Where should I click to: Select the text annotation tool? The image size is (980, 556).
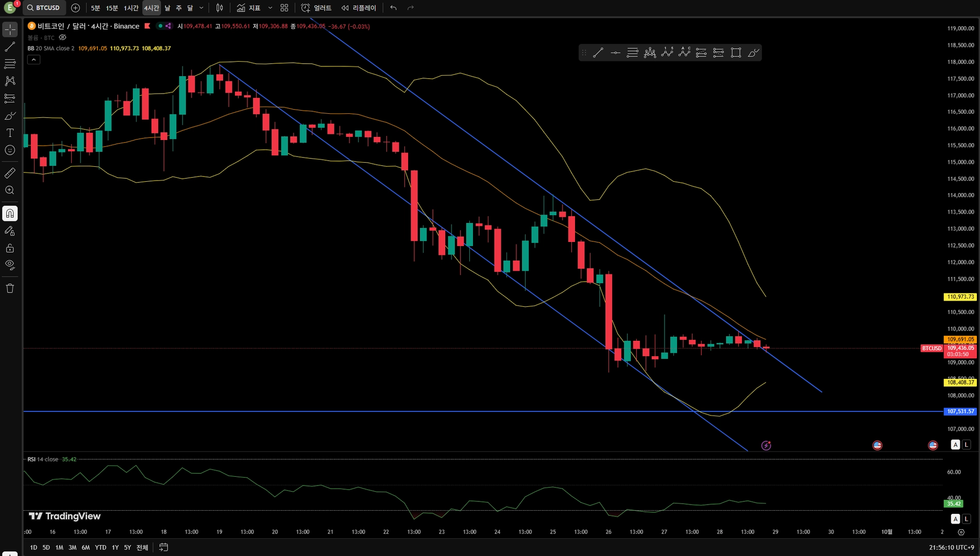click(x=10, y=133)
